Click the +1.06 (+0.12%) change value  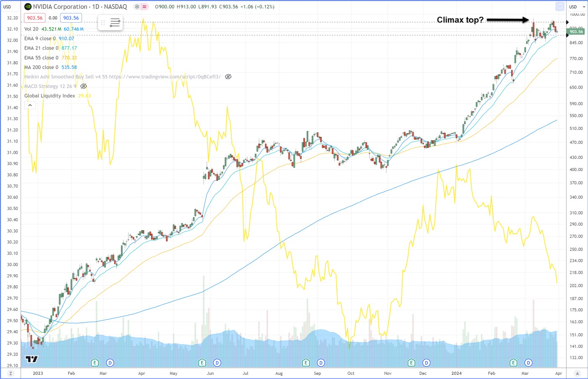pos(257,7)
